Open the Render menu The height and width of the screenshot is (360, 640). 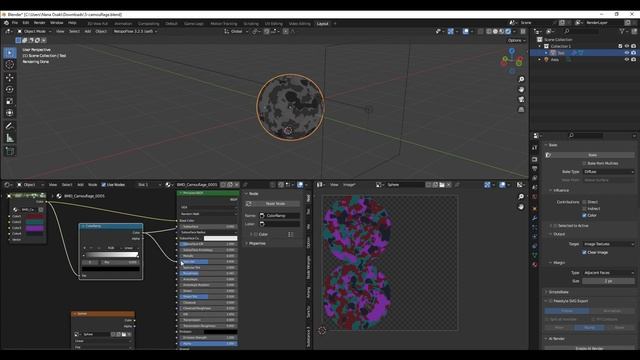pos(40,23)
